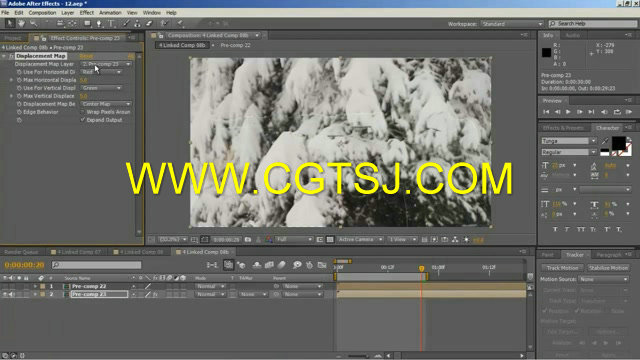Viewport: 640px width, 360px height.
Task: Hide the Pre-comp 22 layer
Action: (x=5, y=286)
